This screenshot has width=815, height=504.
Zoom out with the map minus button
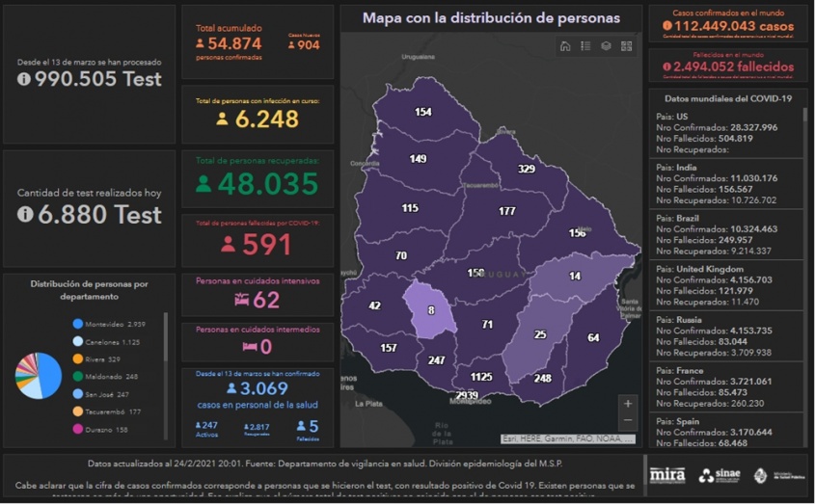(x=628, y=421)
